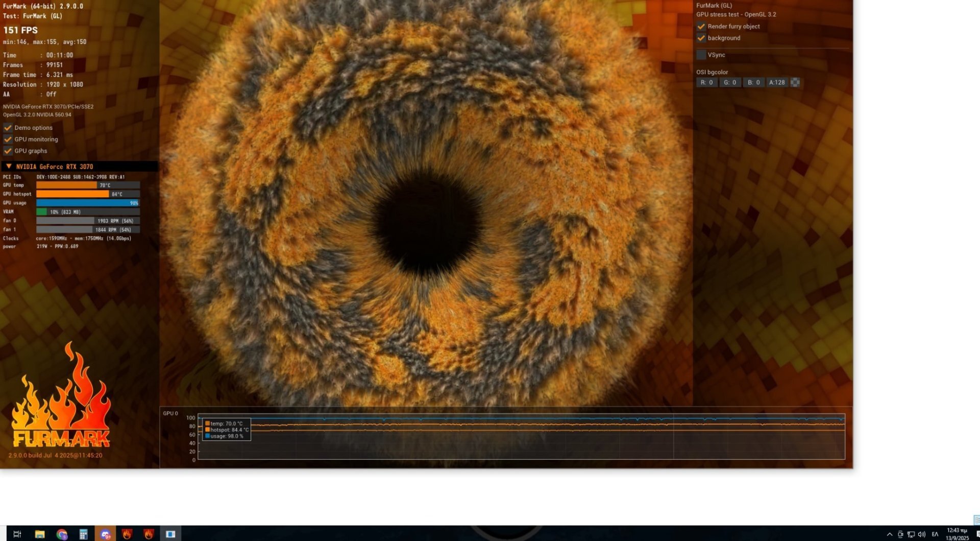Click the G: 0 color value field
Screen dimensions: 980x541
click(730, 82)
